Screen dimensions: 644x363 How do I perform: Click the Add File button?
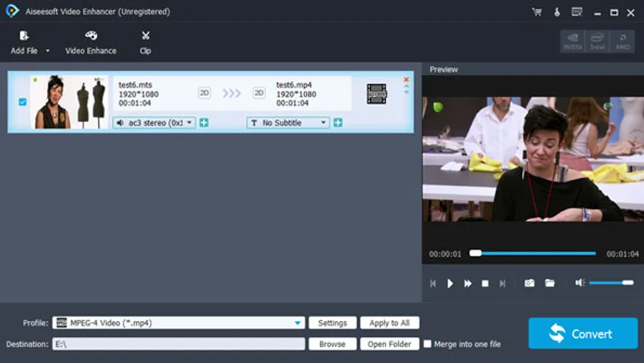click(24, 42)
